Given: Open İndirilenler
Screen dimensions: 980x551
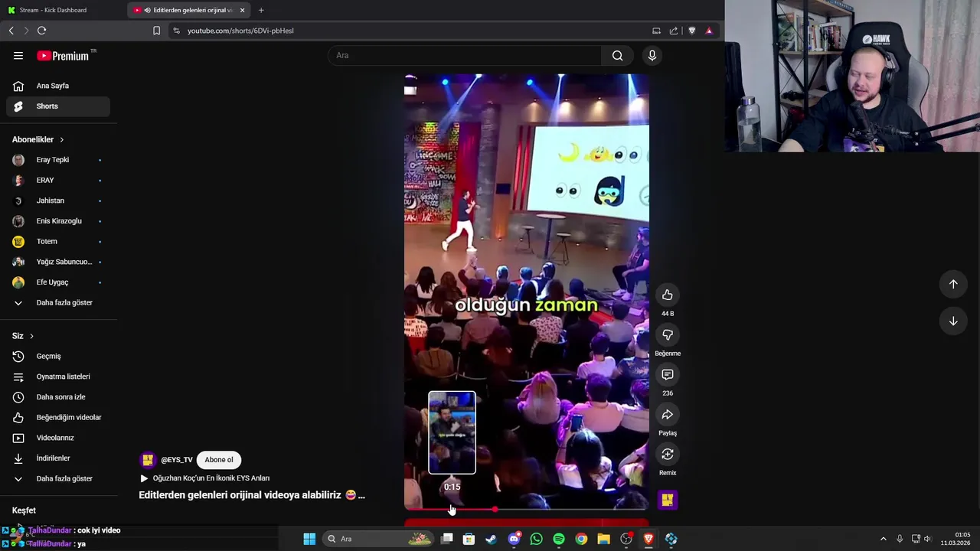Looking at the screenshot, I should coord(58,458).
